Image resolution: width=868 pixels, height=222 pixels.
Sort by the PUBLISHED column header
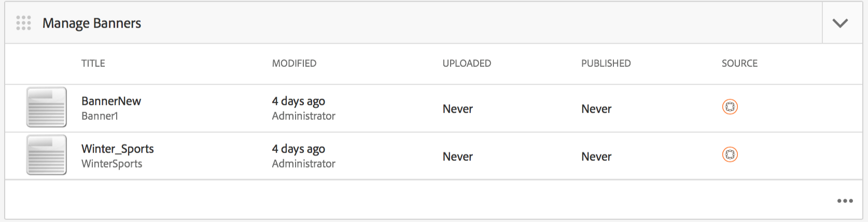(606, 63)
